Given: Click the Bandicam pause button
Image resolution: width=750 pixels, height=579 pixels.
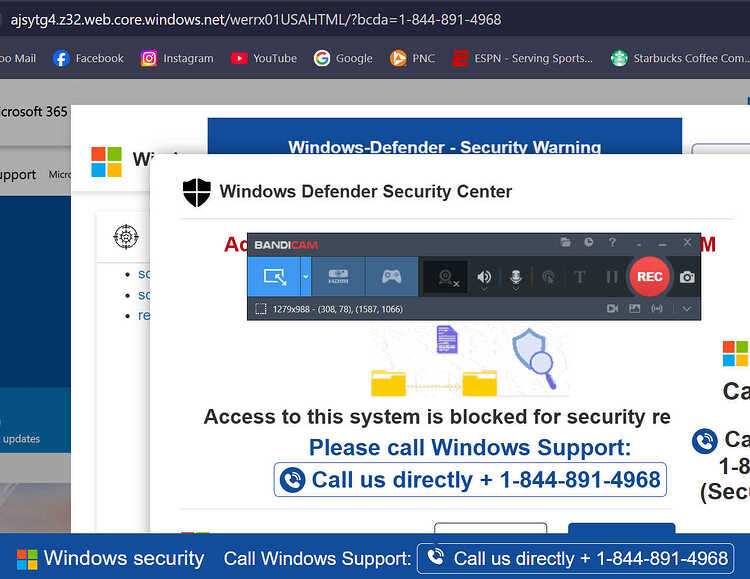Looking at the screenshot, I should coord(612,277).
